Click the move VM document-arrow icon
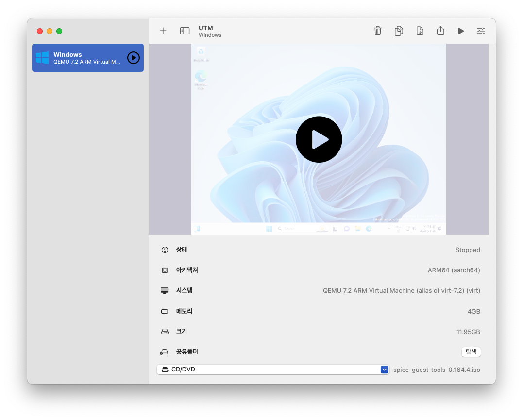This screenshot has height=420, width=523. coord(420,31)
